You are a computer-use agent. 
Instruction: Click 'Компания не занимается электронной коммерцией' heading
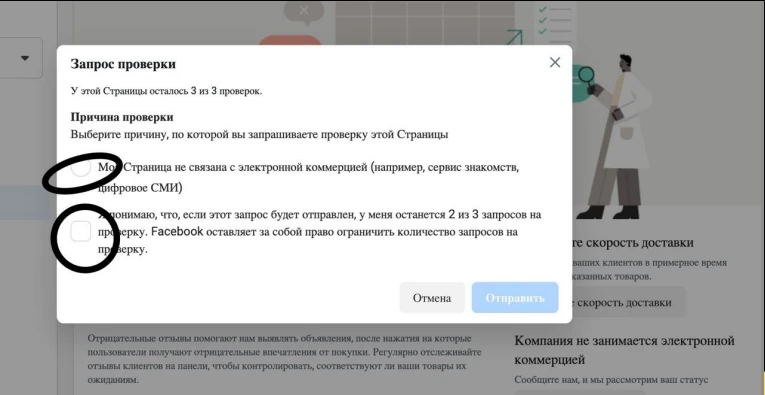[624, 350]
